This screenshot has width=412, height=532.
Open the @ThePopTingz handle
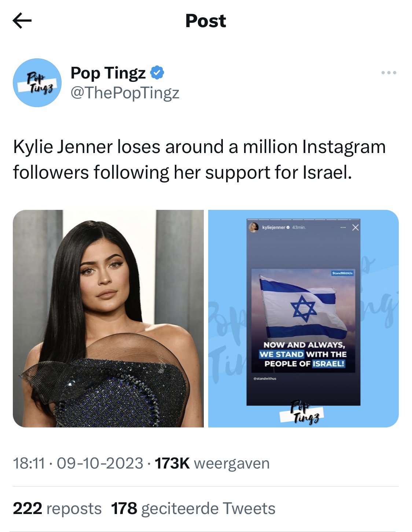coord(125,92)
